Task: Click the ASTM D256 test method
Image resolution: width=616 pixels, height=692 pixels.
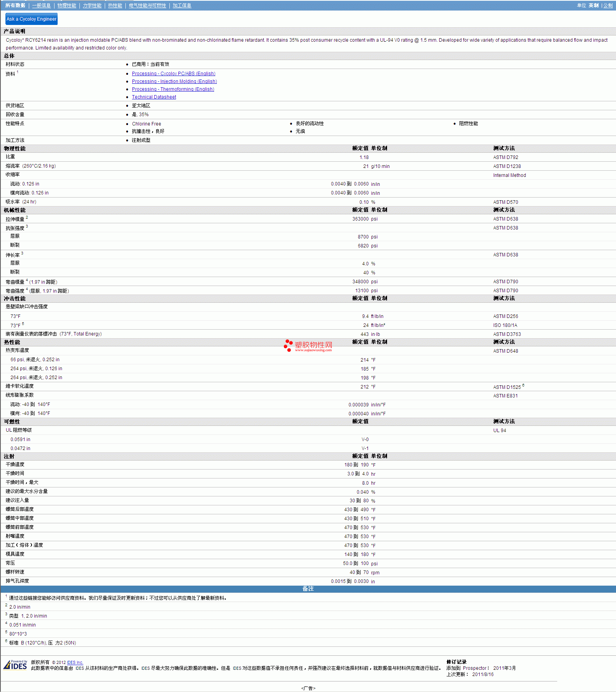Action: 505,316
